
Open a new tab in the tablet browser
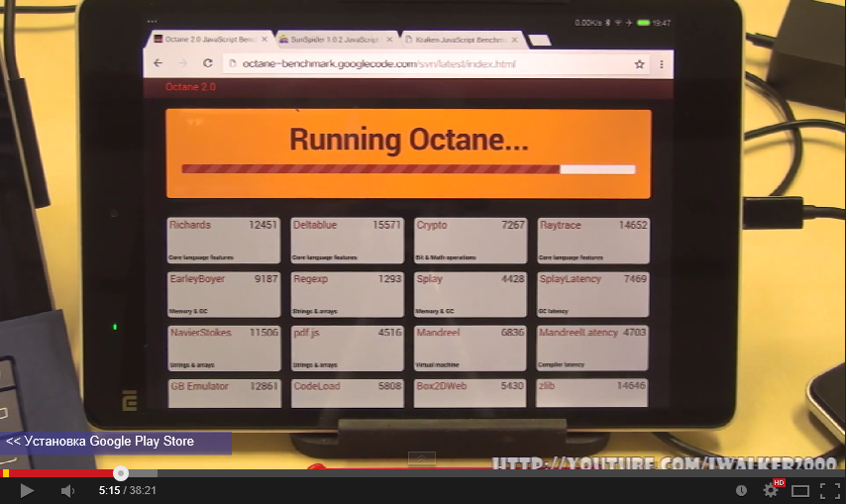(x=540, y=41)
